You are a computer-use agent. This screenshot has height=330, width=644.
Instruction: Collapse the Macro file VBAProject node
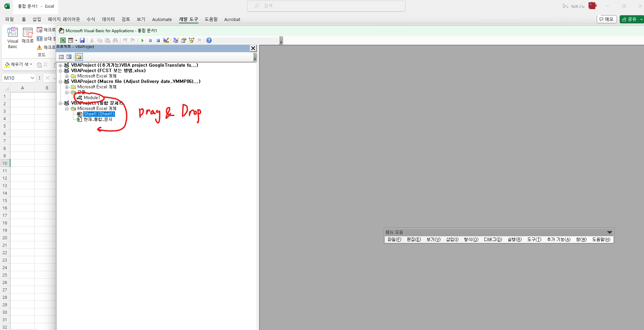61,82
